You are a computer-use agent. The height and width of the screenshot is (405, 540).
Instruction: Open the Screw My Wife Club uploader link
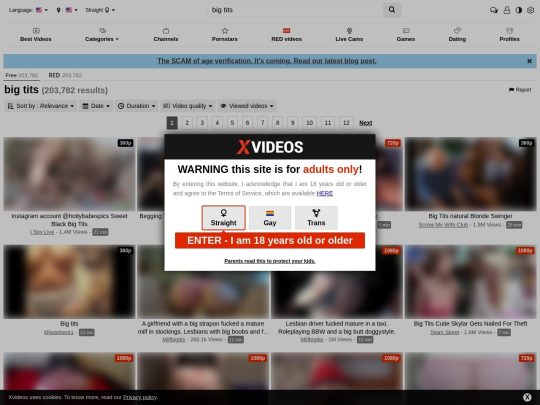[443, 225]
